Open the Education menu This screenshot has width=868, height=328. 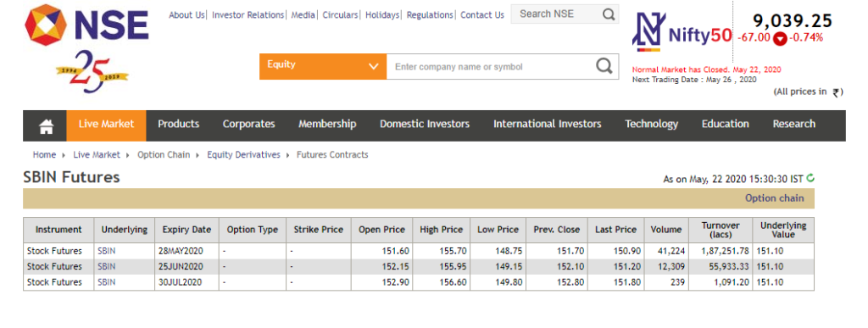pyautogui.click(x=726, y=124)
